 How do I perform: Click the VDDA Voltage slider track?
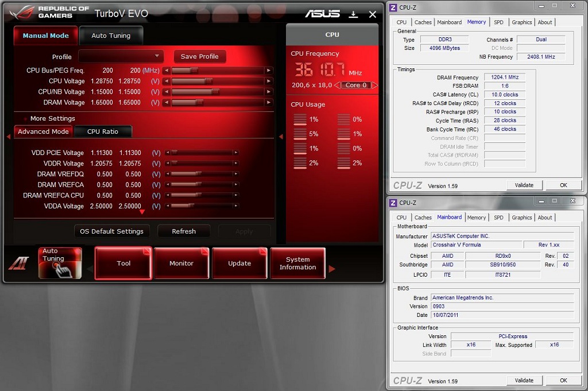(202, 206)
